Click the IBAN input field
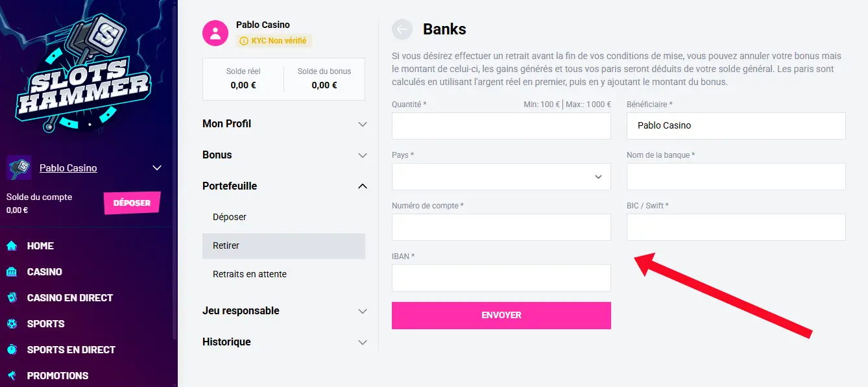 (501, 278)
